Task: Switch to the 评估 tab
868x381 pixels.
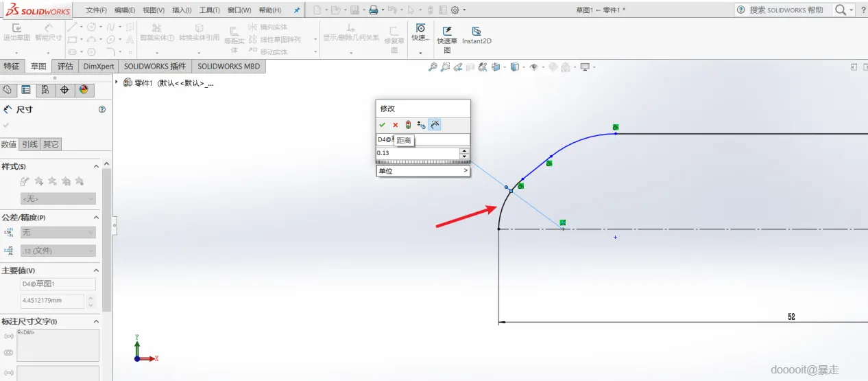Action: 65,66
